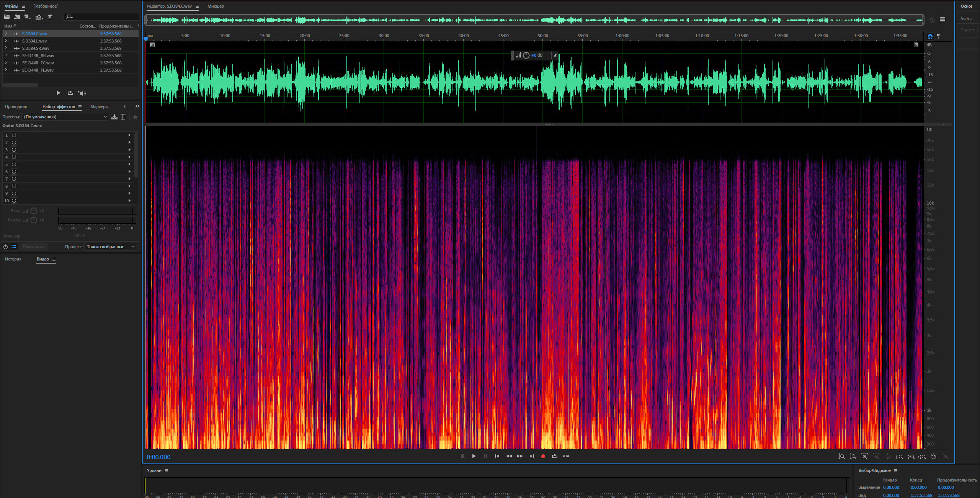Click the zoom in amplitude icon

(841, 456)
